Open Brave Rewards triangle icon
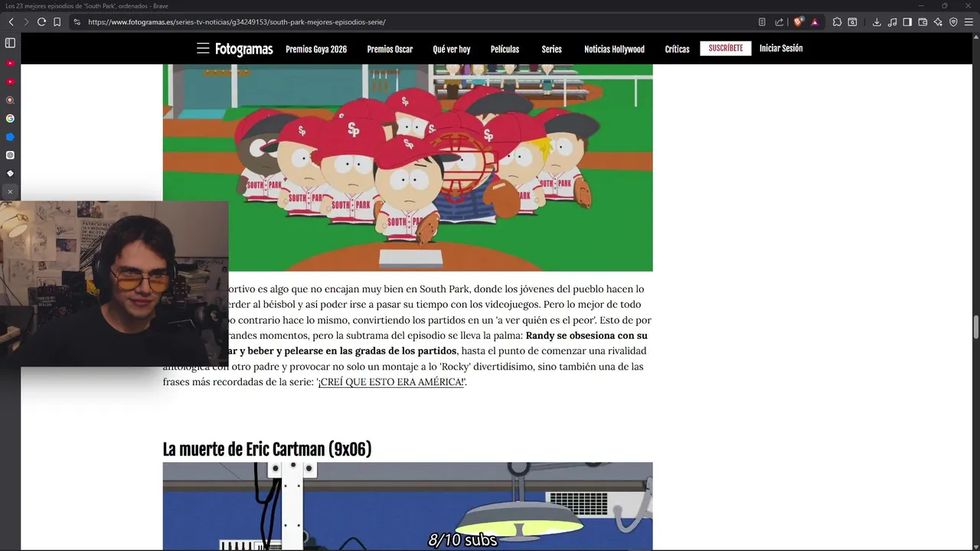The height and width of the screenshot is (551, 980). 815,22
